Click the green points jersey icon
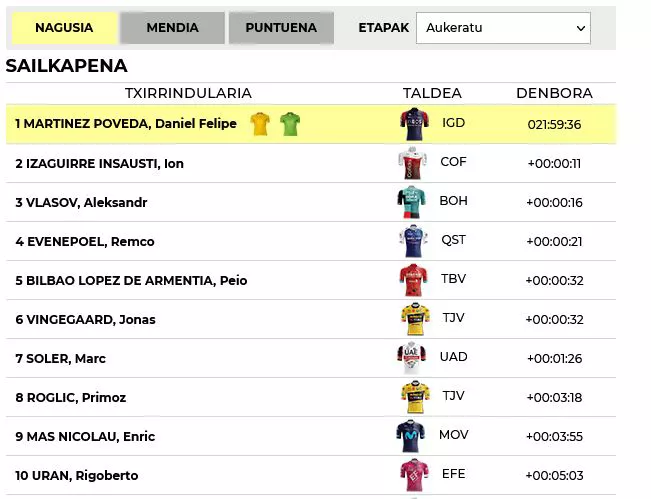This screenshot has height=499, width=651. (x=289, y=124)
